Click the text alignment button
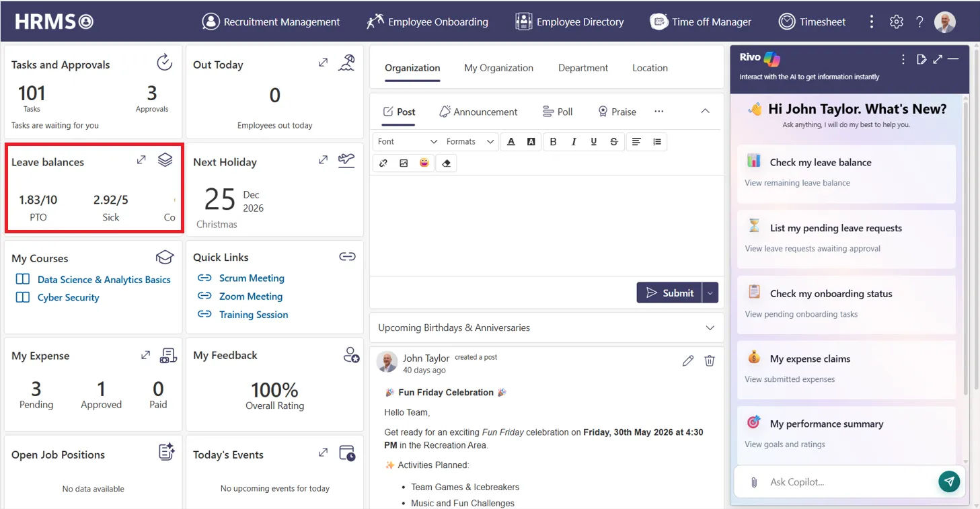The height and width of the screenshot is (509, 980). [x=636, y=142]
